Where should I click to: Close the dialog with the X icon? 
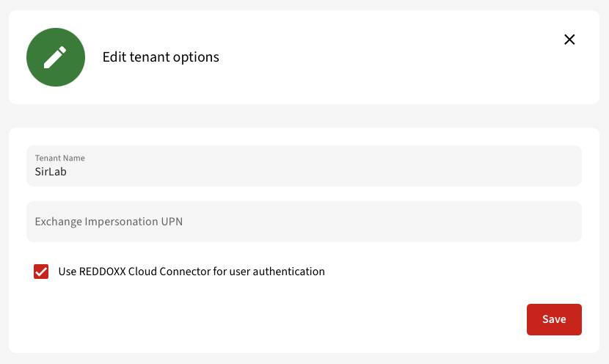569,39
